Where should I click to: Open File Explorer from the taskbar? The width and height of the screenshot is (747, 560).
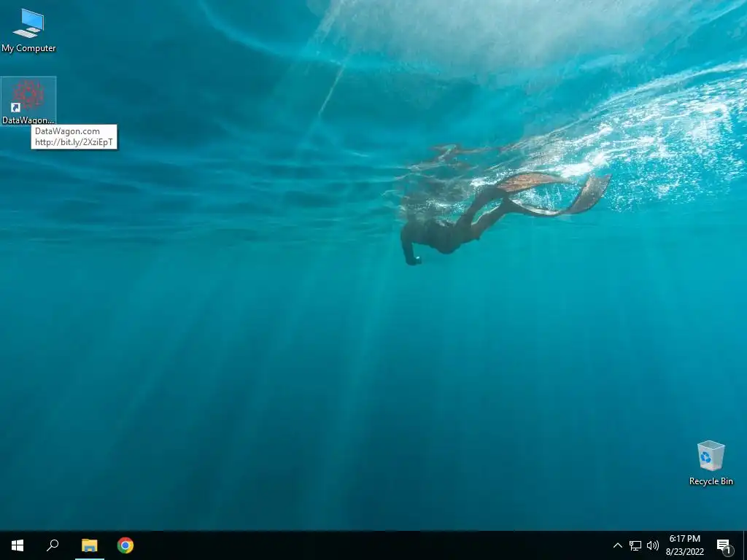[89, 545]
